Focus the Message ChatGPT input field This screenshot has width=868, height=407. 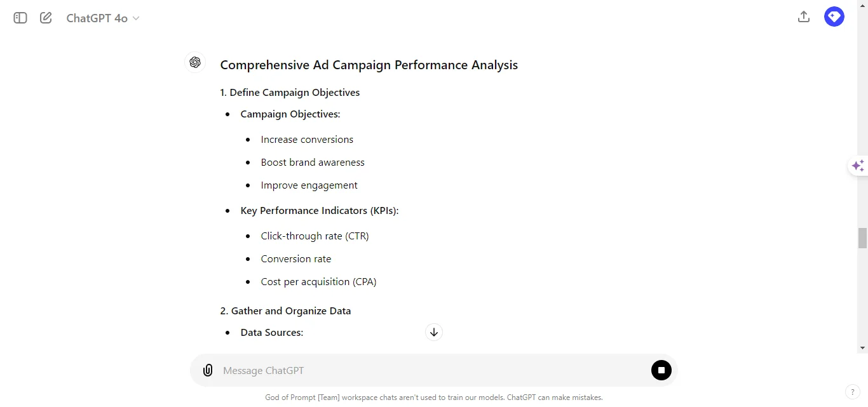click(413, 370)
